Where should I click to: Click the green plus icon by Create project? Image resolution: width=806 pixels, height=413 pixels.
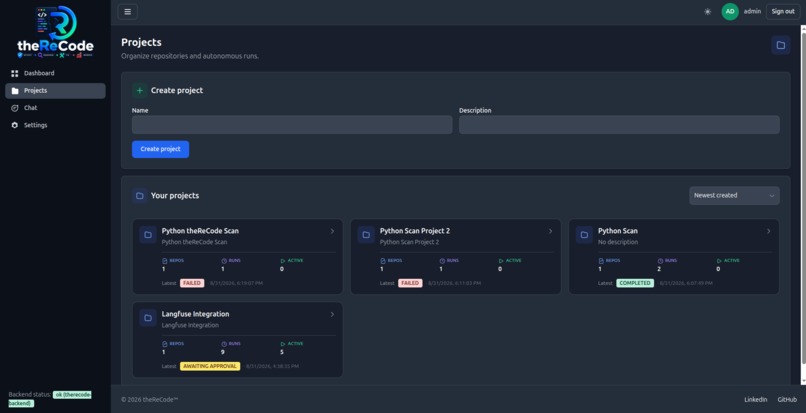(139, 91)
